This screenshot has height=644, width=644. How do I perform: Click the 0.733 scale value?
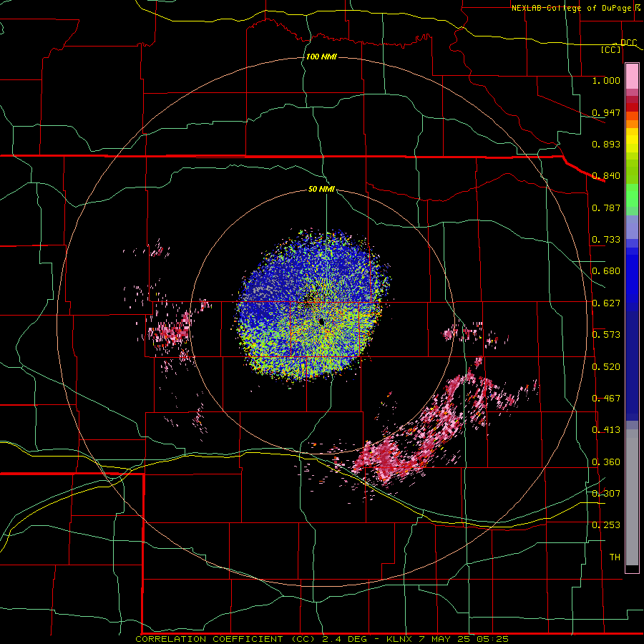(606, 240)
